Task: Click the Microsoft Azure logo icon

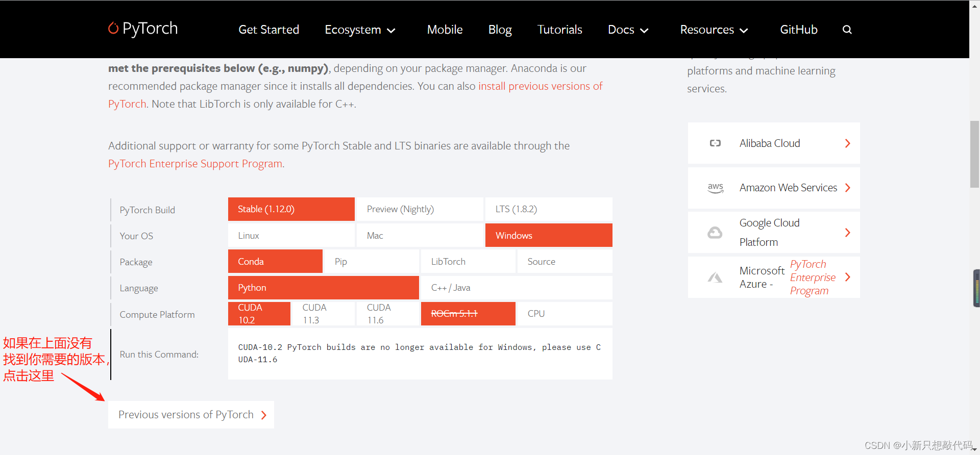Action: click(x=715, y=277)
